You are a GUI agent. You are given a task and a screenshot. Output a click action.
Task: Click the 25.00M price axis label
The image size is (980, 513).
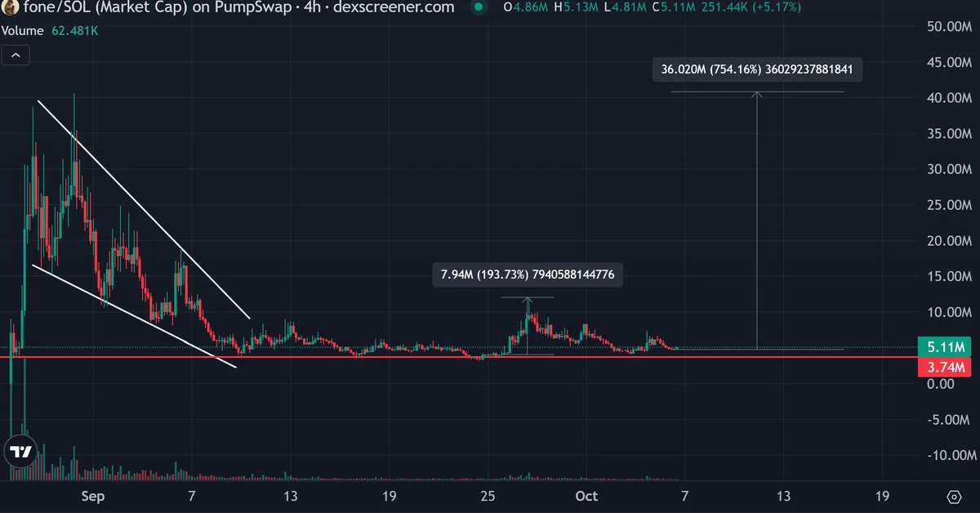[x=947, y=205]
